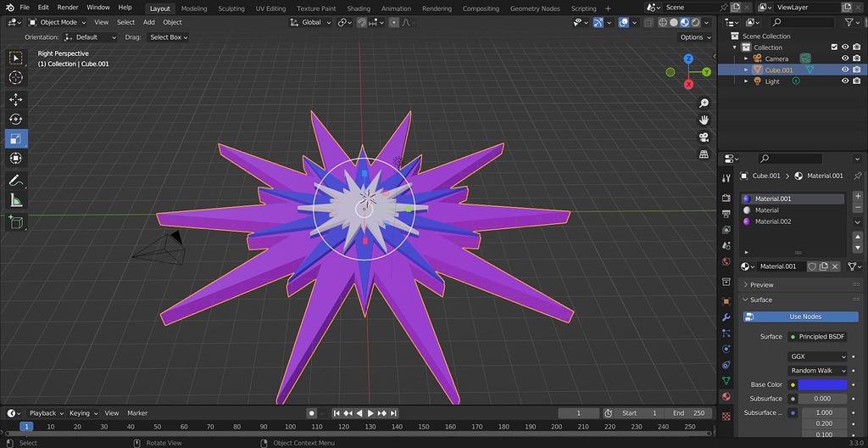This screenshot has width=868, height=448.
Task: Click the Z axis on navigation gizmo
Action: [688, 59]
